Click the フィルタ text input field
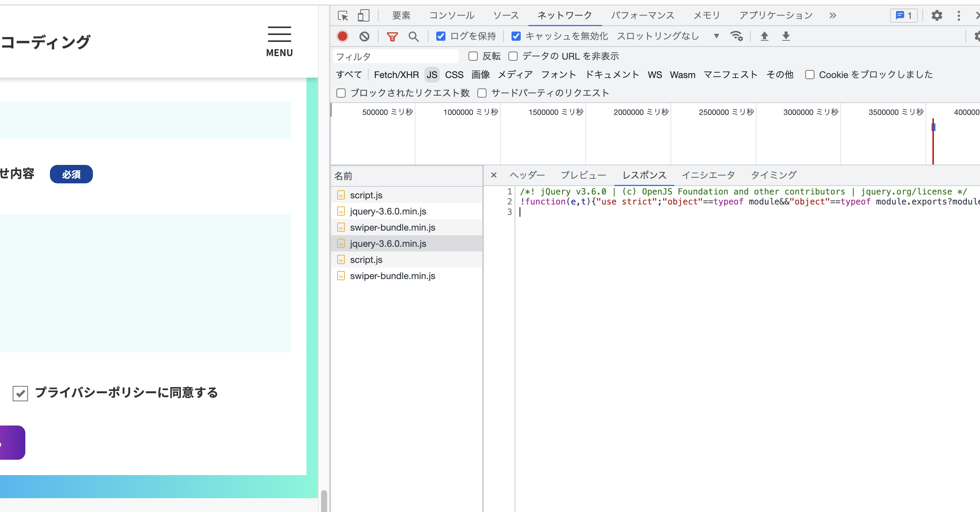Screen dimensions: 980x512 396,57
